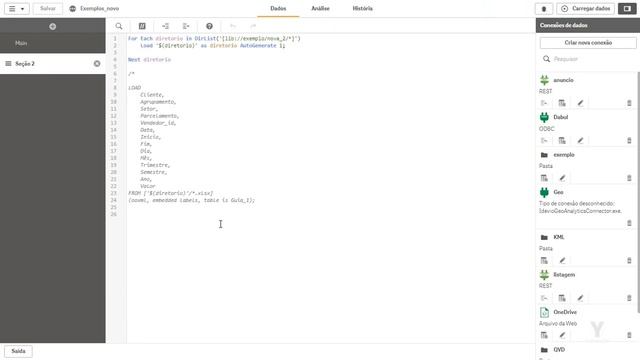
Task: Click the Salvar button
Action: pos(48,9)
